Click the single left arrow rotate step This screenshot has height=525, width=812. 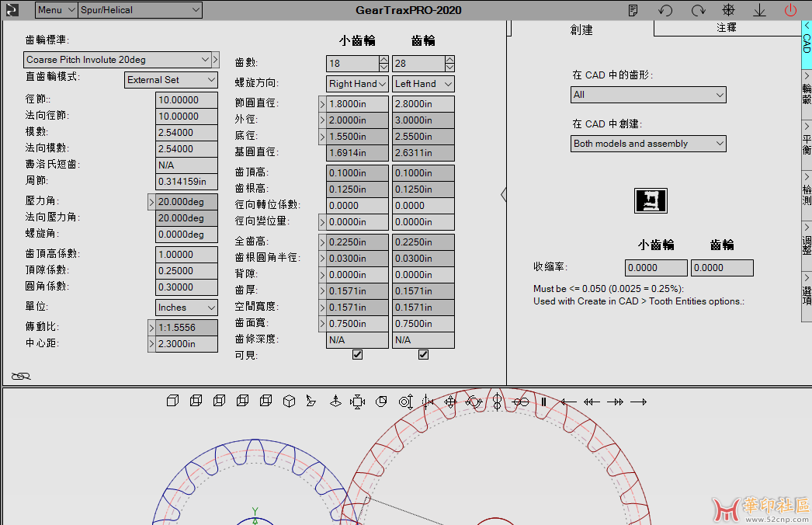[x=568, y=402]
